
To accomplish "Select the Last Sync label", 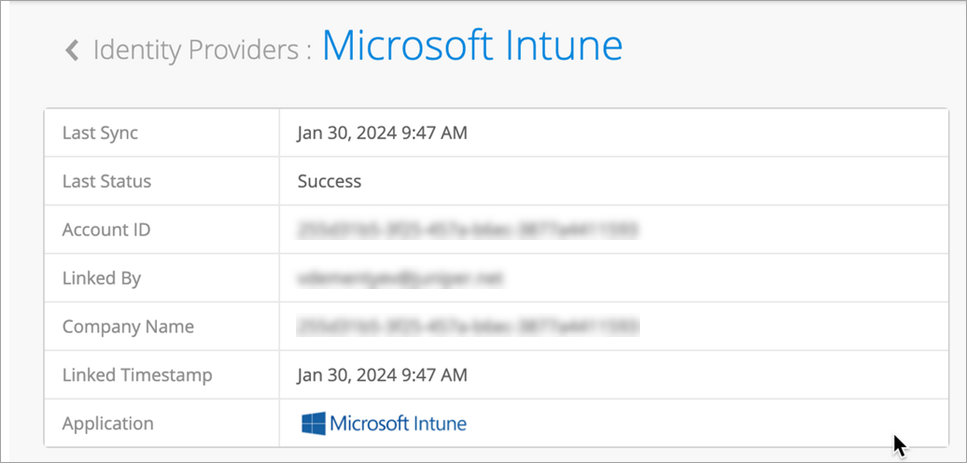I will (100, 133).
